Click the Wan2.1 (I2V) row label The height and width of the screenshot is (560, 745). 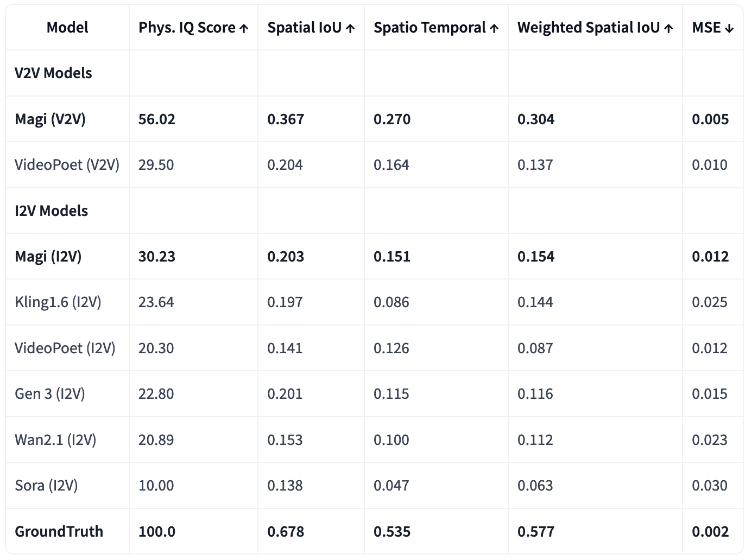click(x=55, y=440)
